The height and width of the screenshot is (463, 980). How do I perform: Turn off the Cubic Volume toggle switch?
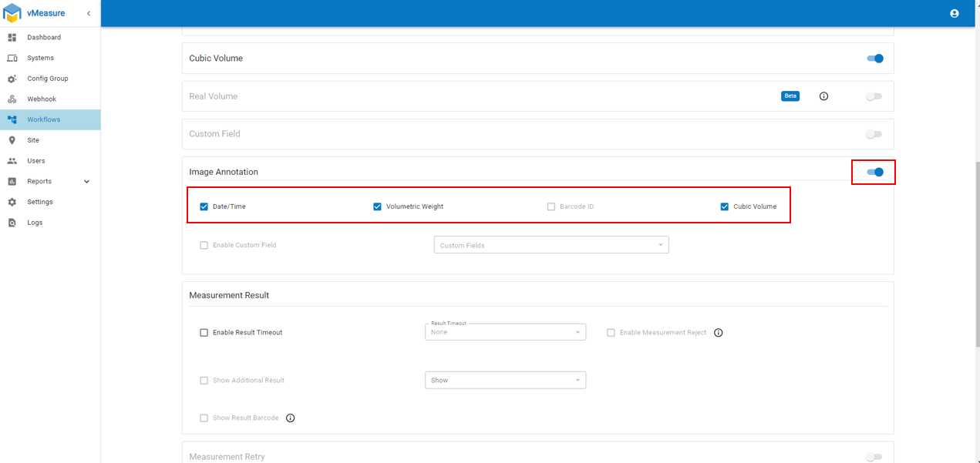874,59
